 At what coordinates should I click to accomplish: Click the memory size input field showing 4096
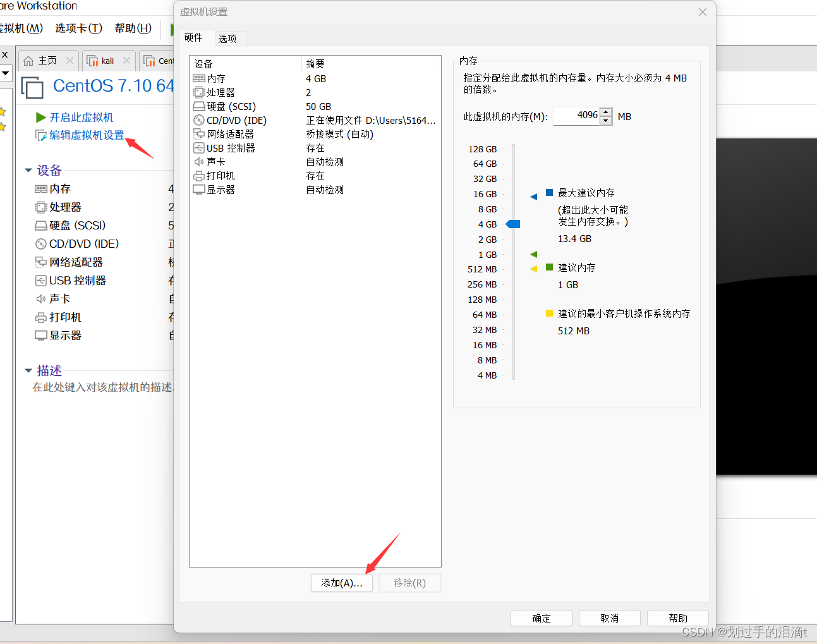pos(576,116)
